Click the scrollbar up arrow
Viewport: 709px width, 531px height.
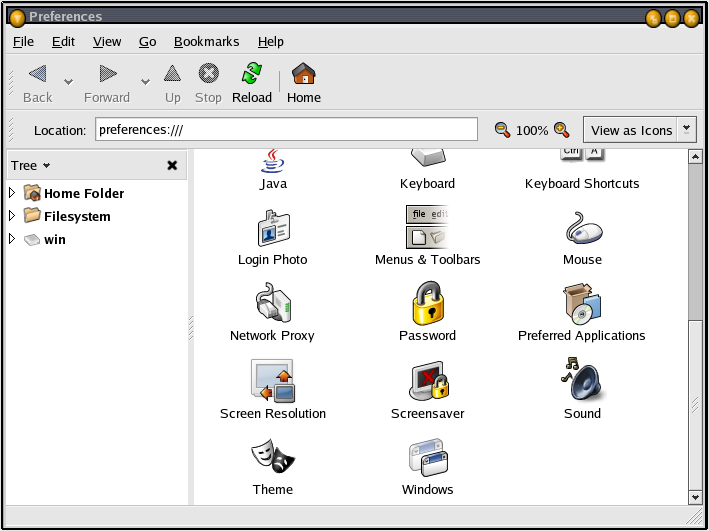(695, 157)
